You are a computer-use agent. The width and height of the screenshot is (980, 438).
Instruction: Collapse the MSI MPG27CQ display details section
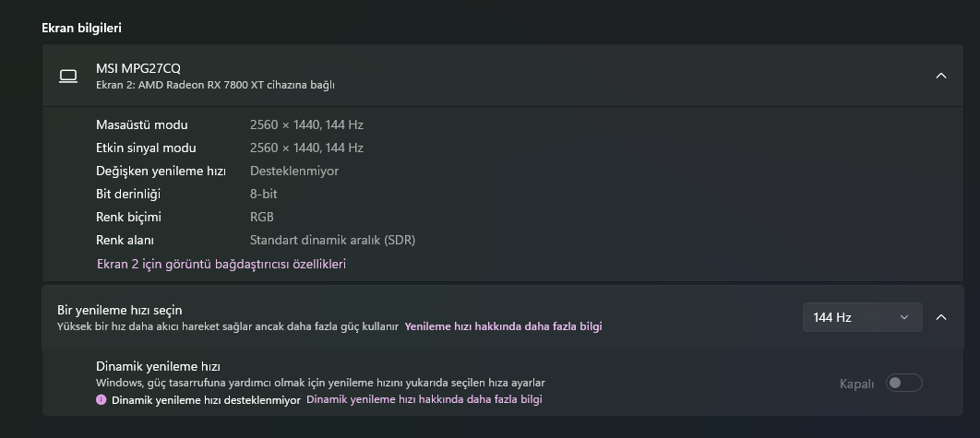click(941, 76)
